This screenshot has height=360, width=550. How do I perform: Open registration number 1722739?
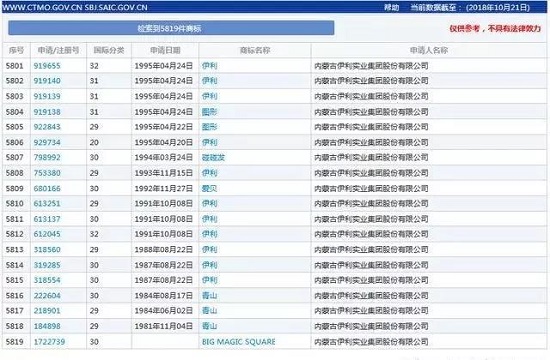click(x=49, y=341)
